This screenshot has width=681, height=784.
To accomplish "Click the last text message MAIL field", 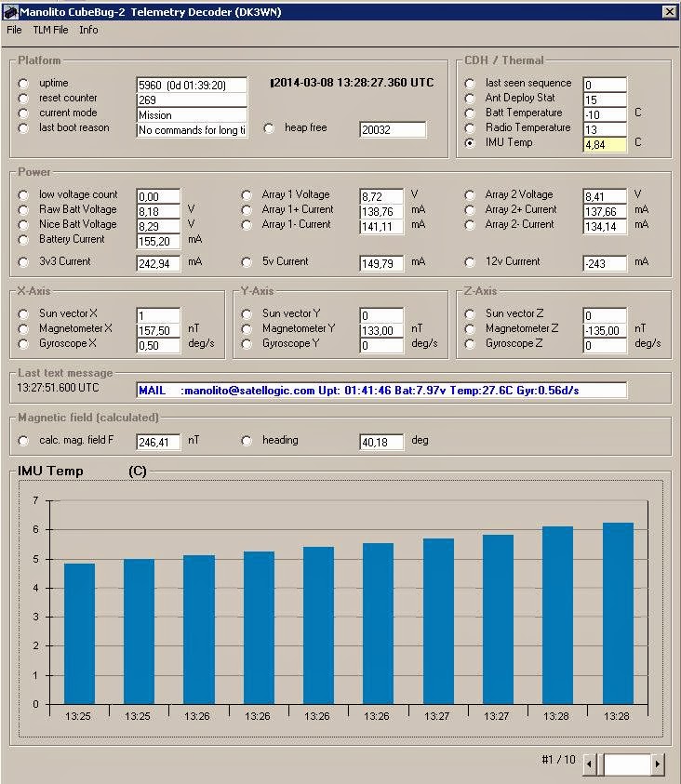I will click(381, 391).
